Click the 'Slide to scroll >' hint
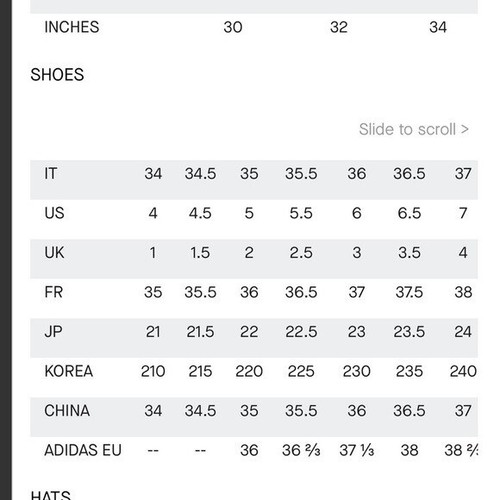 (414, 129)
